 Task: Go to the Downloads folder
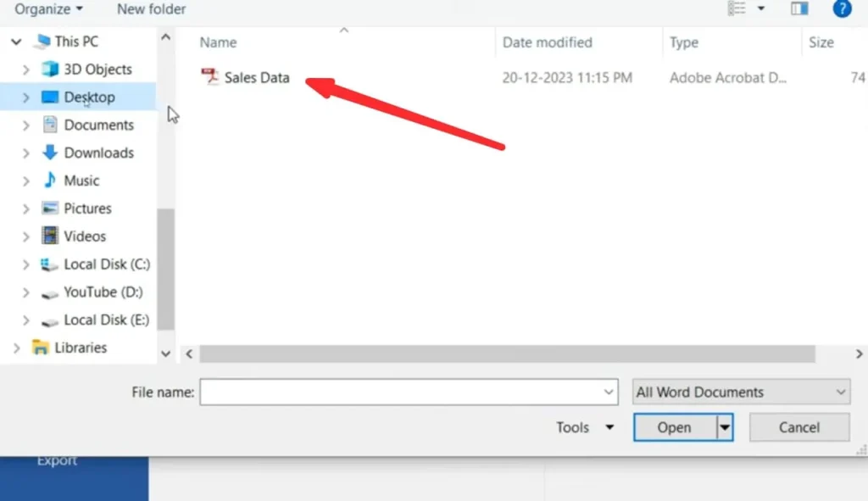(99, 153)
